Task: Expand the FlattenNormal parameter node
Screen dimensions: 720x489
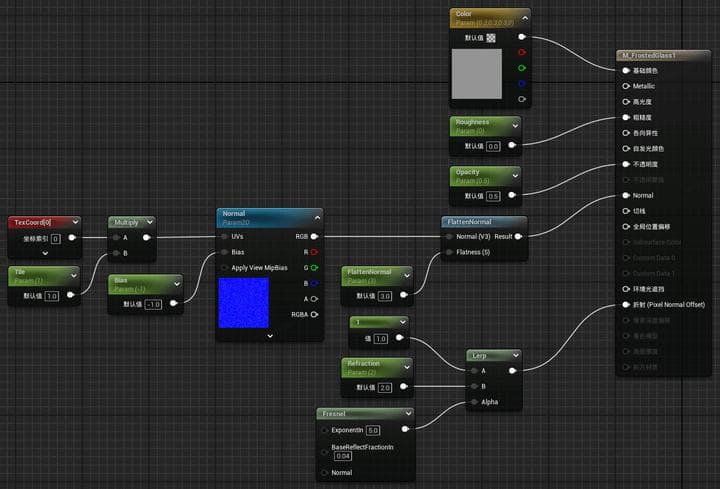Action: [x=406, y=275]
